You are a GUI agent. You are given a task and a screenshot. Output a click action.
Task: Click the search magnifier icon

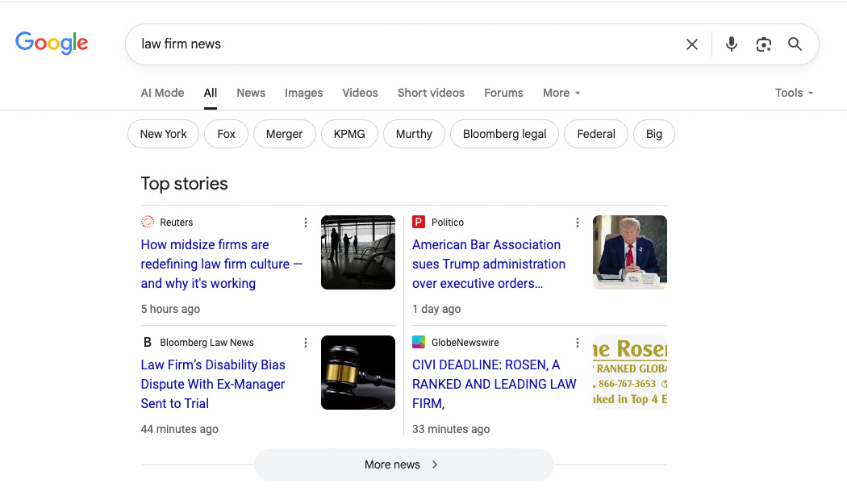(x=795, y=44)
